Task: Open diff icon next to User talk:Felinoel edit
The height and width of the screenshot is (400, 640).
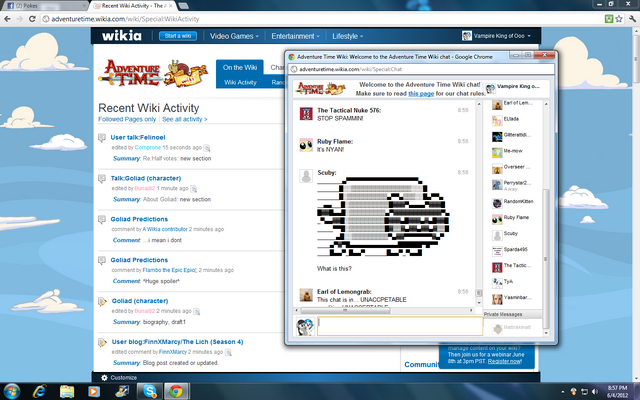Action: (x=207, y=148)
